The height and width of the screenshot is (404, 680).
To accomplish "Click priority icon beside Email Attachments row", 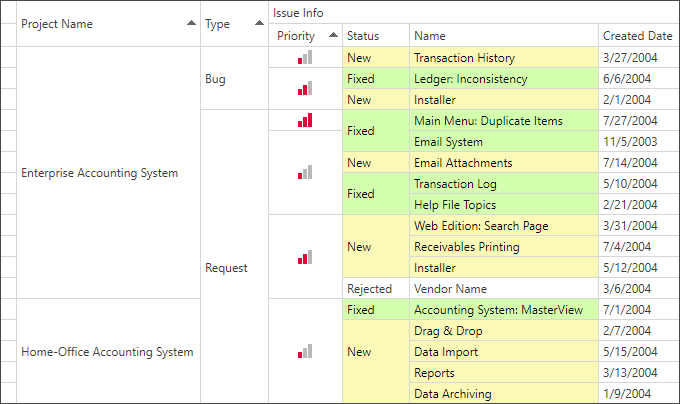I will click(x=305, y=173).
